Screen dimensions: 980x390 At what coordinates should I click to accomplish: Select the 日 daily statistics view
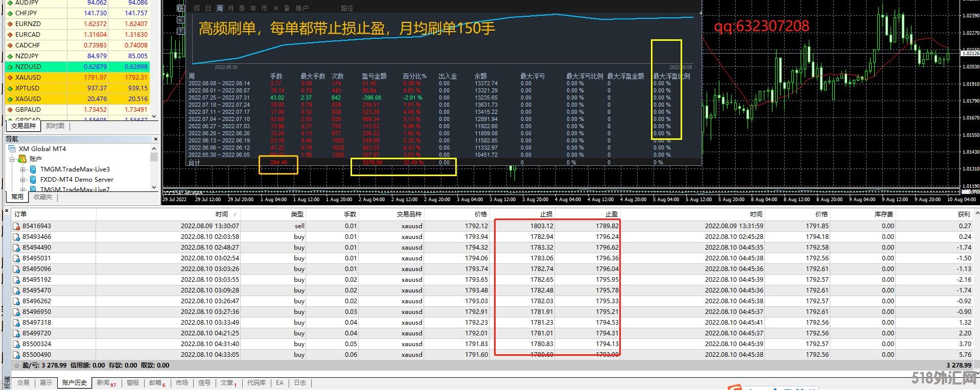point(208,8)
